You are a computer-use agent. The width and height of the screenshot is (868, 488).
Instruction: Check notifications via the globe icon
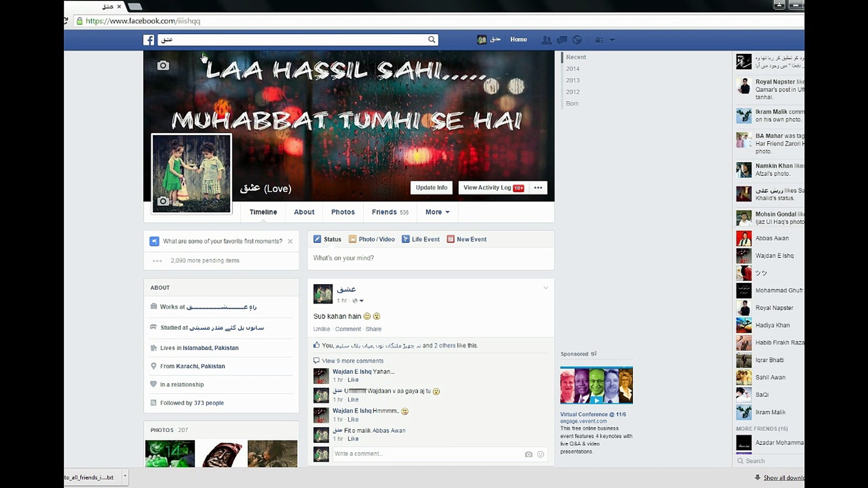[x=577, y=40]
